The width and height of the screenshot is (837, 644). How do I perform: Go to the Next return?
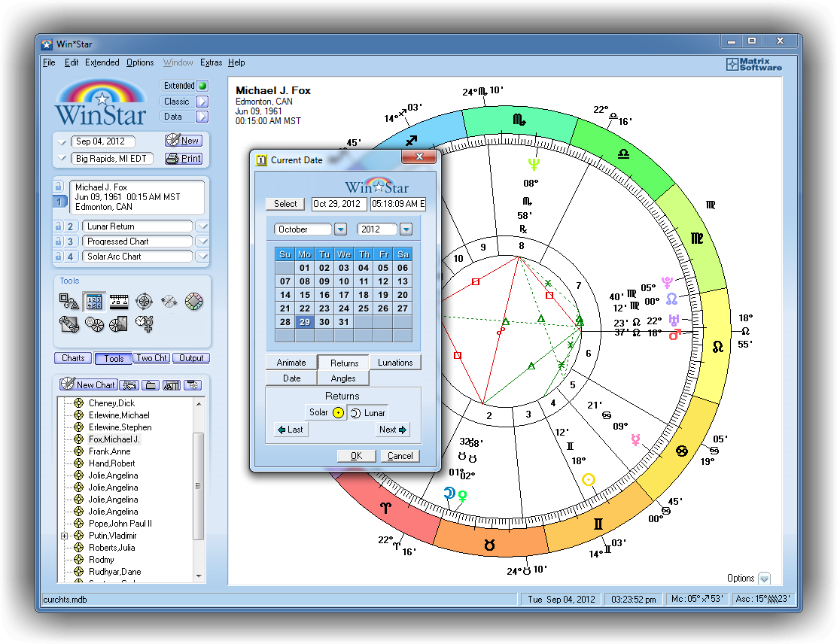pos(393,430)
